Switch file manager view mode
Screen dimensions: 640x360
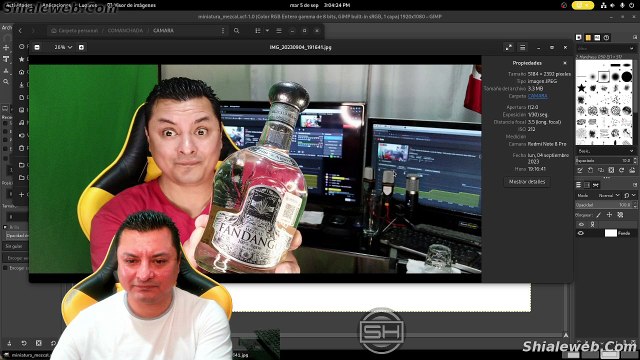[x=258, y=31]
